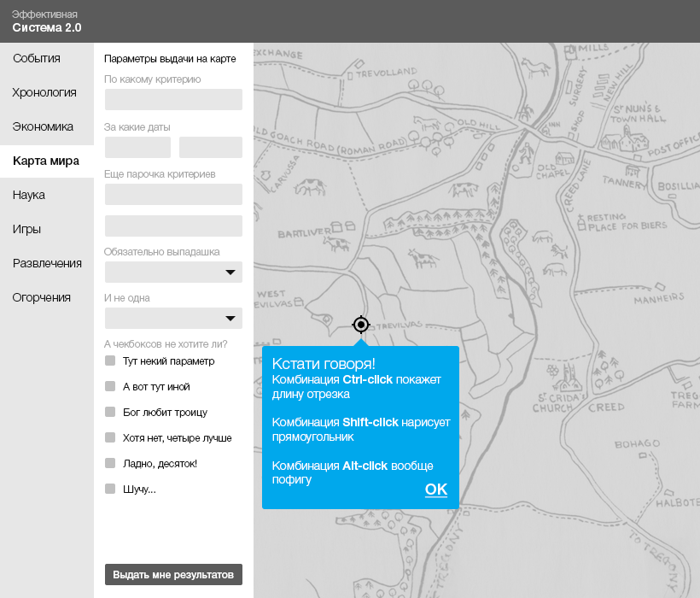Toggle the Шучу... checkbox
This screenshot has width=700, height=598.
[110, 489]
